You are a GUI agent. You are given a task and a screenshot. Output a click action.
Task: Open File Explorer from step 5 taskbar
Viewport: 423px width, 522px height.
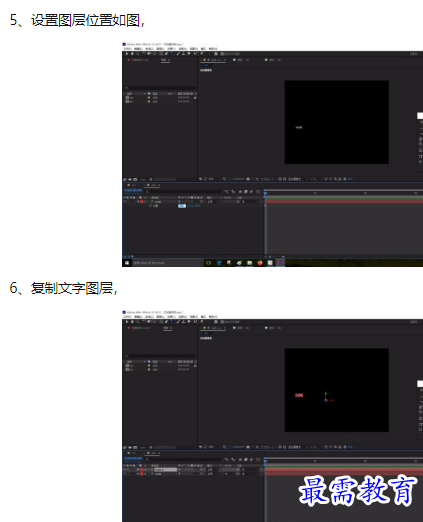249,263
